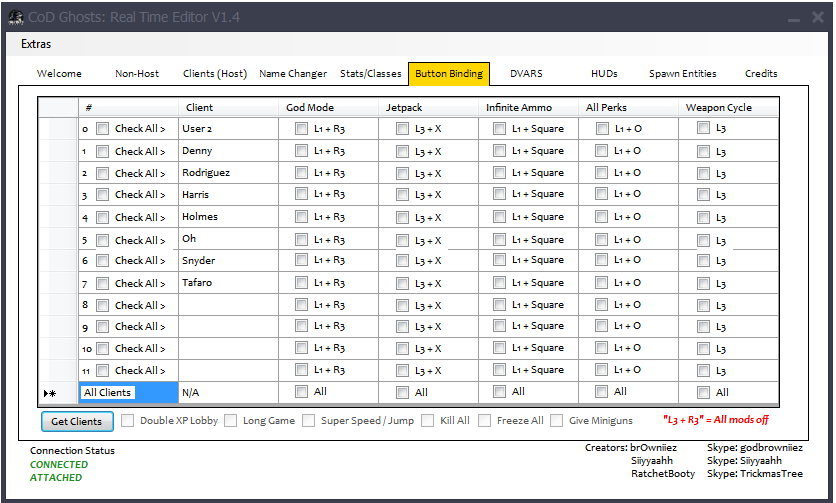This screenshot has height=503, width=836.
Task: Open the Credits tab
Action: click(x=761, y=74)
